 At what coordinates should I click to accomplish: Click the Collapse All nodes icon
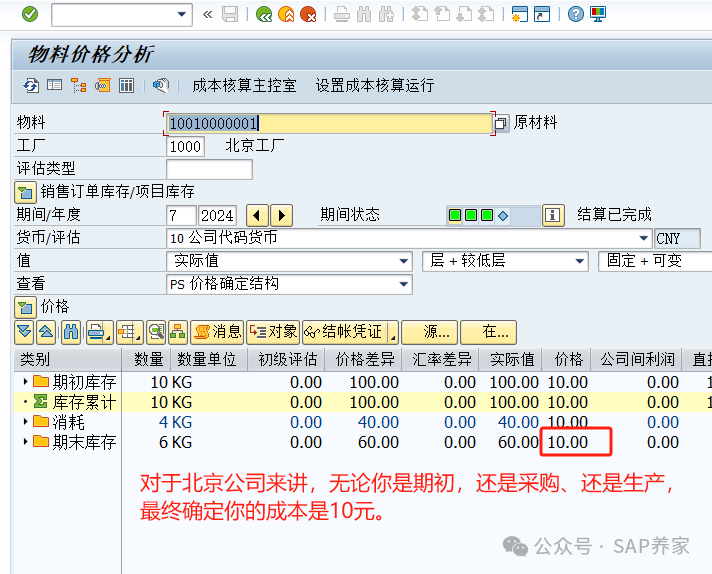click(46, 332)
